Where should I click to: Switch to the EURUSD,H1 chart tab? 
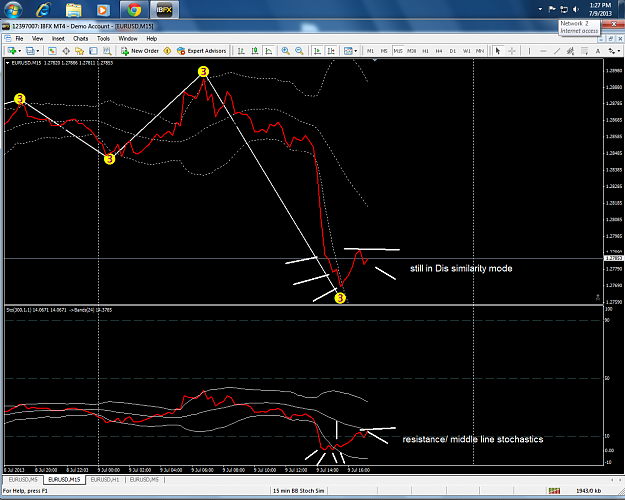coord(104,480)
